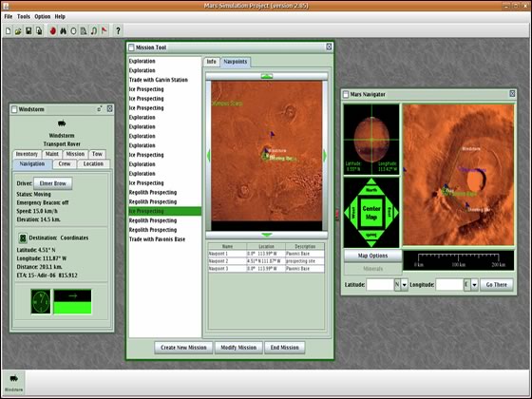The image size is (532, 399).
Task: Open the Search tool with the binoculars icon
Action: 63,30
